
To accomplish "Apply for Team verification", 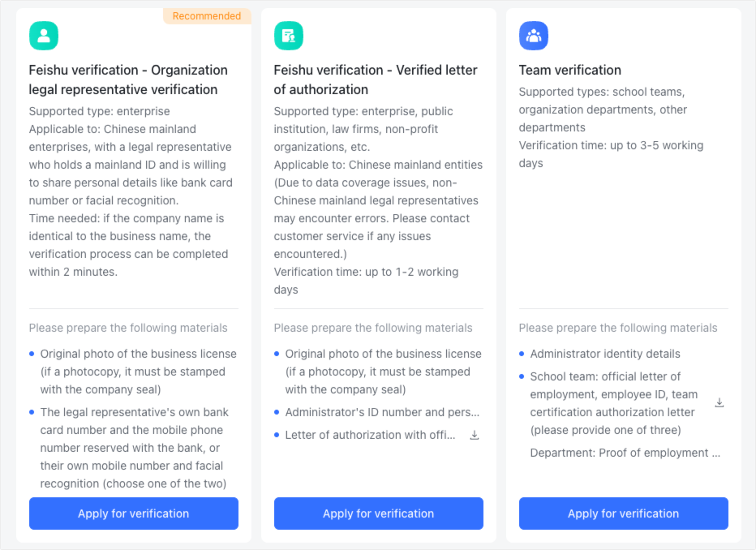I will (624, 513).
